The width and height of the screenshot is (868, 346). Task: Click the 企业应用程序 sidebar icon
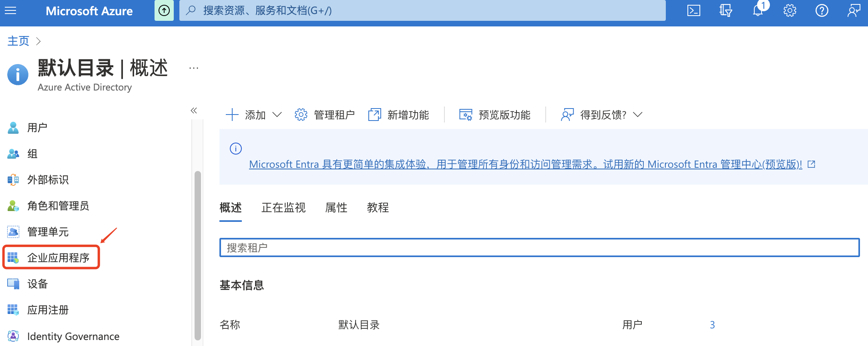click(x=13, y=258)
